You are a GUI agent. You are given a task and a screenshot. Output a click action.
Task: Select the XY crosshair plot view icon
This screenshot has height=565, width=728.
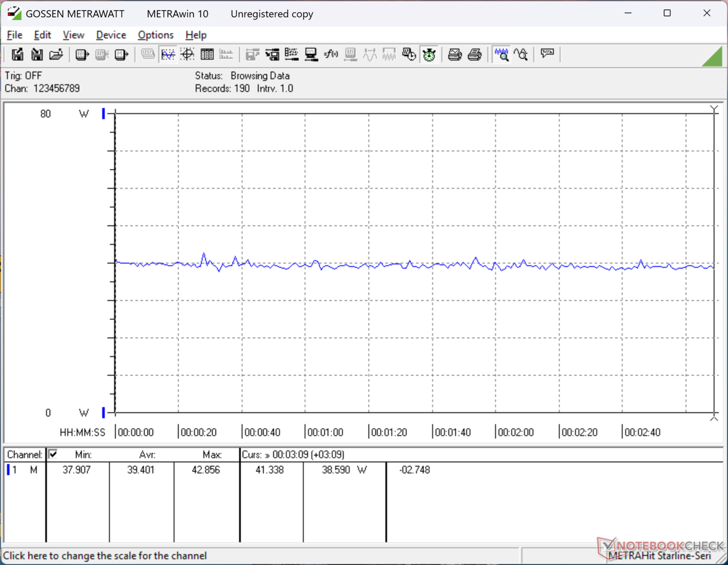[x=188, y=55]
